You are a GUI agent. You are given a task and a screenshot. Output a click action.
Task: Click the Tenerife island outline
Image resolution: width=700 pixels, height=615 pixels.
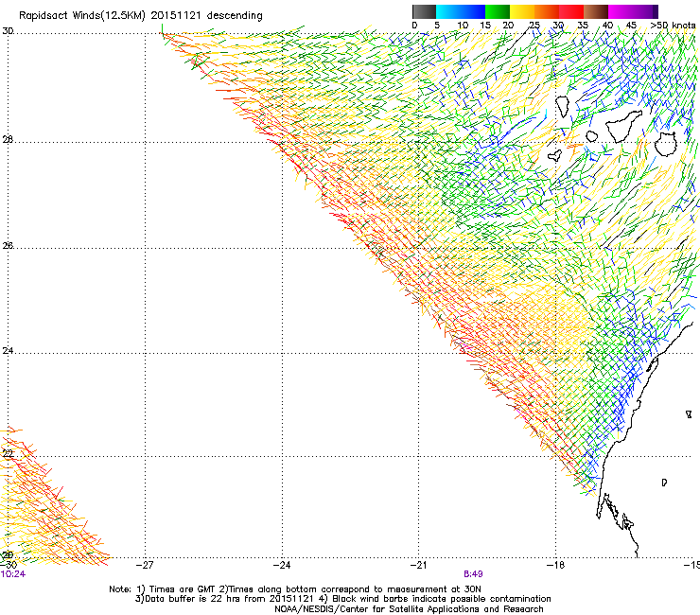coord(623,127)
